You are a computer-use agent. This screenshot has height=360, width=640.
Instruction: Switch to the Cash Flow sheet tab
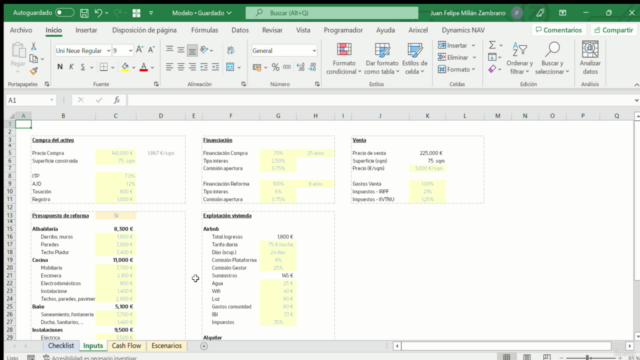point(126,346)
